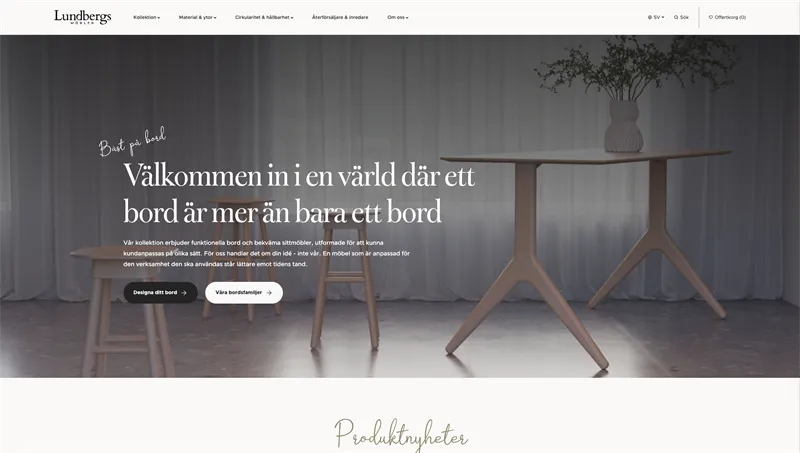Open the SV language selector
800x453 pixels.
656,17
